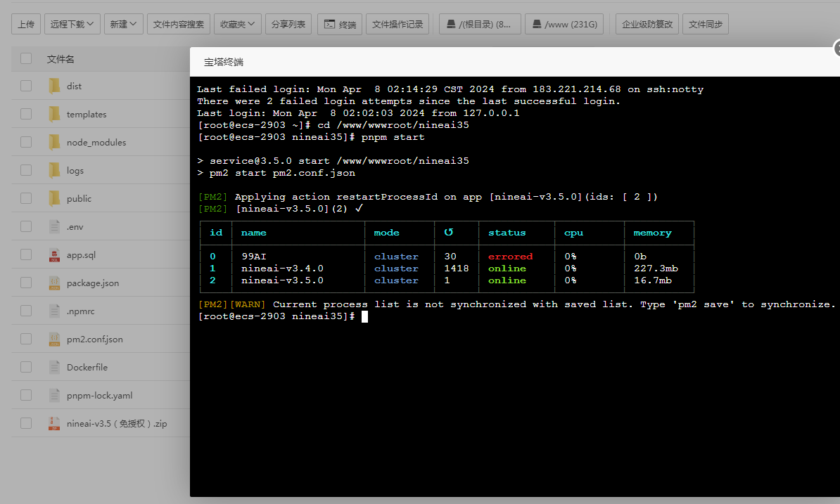Check the box for logs folder
Viewport: 840px width, 504px height.
pos(26,170)
